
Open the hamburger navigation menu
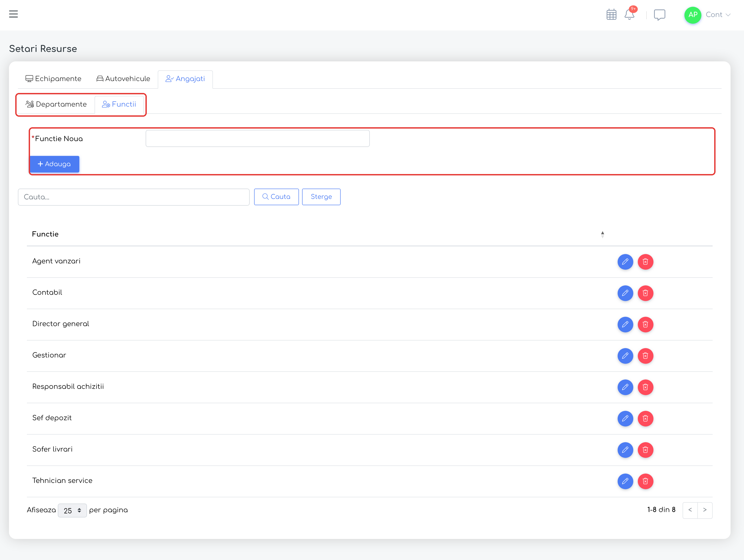pyautogui.click(x=13, y=14)
